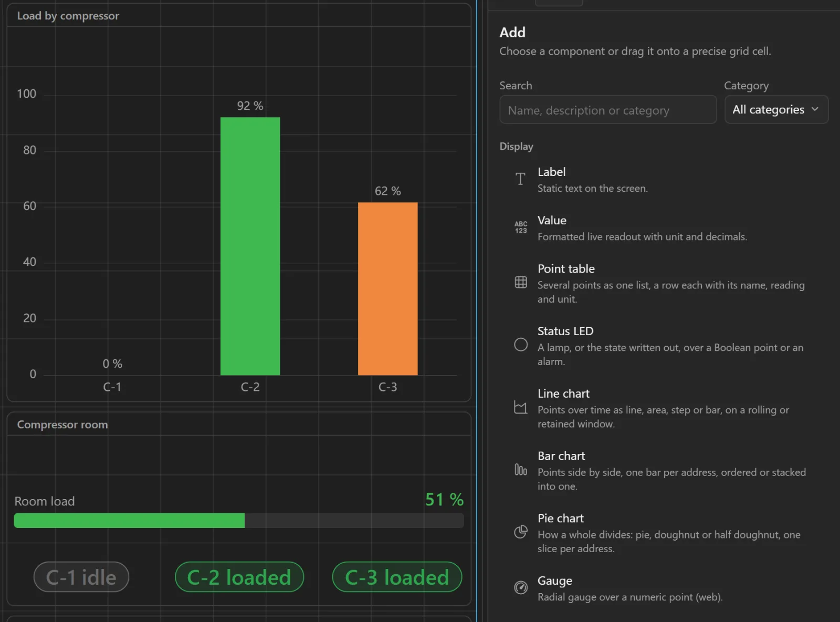Viewport: 840px width, 622px height.
Task: Click the Label component's T icon
Action: 520,179
